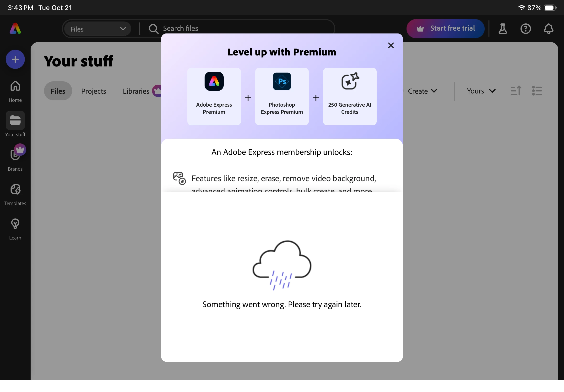Go to Home in sidebar

pyautogui.click(x=15, y=91)
